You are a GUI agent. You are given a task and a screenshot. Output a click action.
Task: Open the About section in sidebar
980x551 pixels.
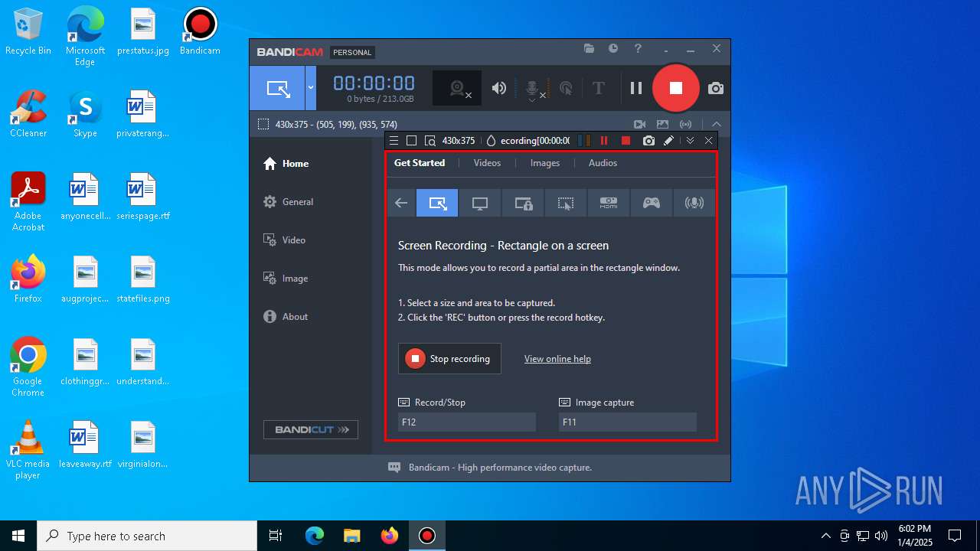click(286, 317)
